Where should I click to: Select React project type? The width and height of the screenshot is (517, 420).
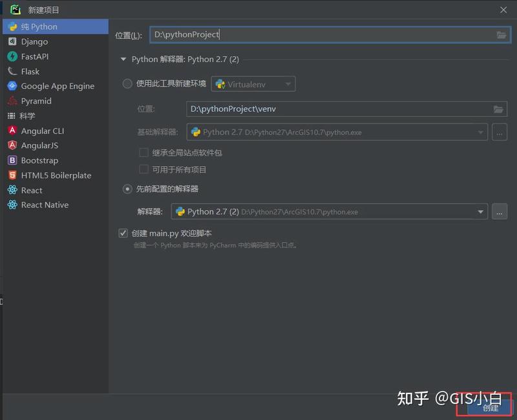(56, 190)
